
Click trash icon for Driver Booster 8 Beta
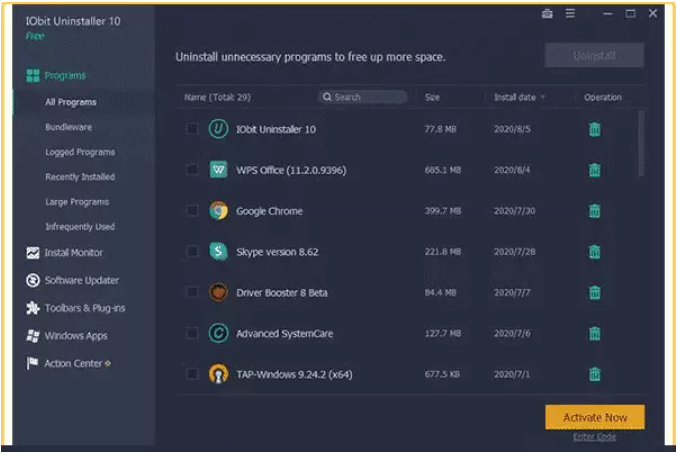click(595, 293)
